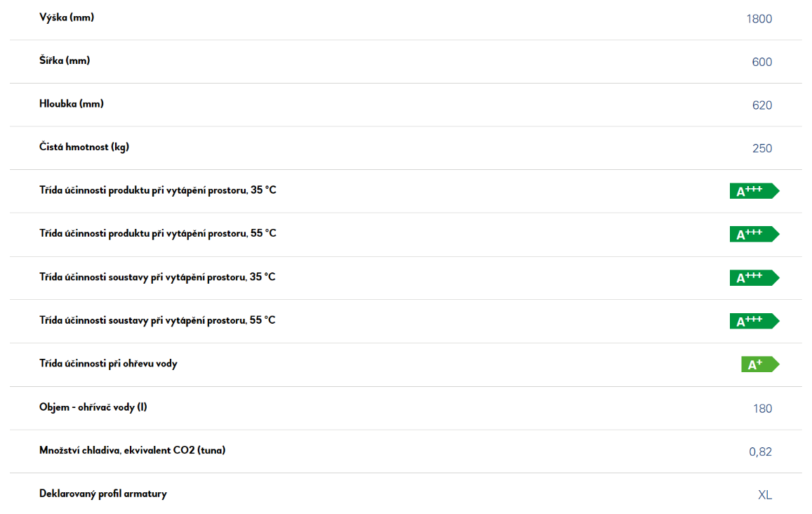Viewport: 812px width, 514px height.
Task: Click the A+++ badge for system efficiency 55 °C
Action: point(754,321)
